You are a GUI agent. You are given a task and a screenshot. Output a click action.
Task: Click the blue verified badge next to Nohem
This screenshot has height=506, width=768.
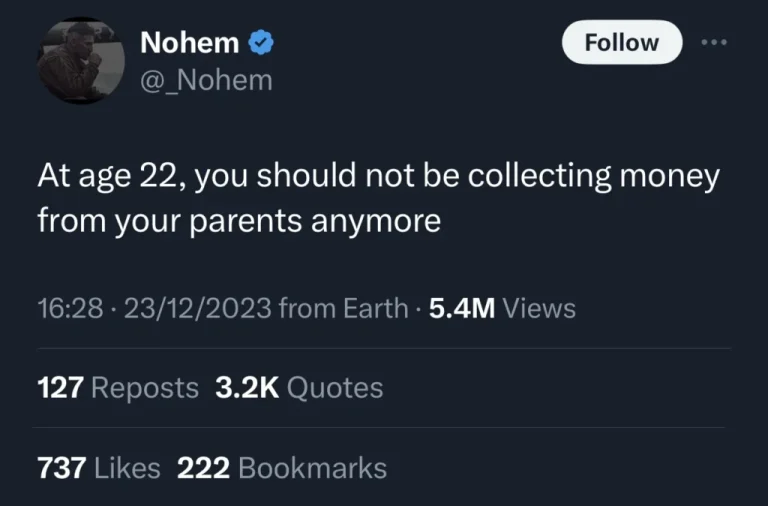click(x=261, y=43)
